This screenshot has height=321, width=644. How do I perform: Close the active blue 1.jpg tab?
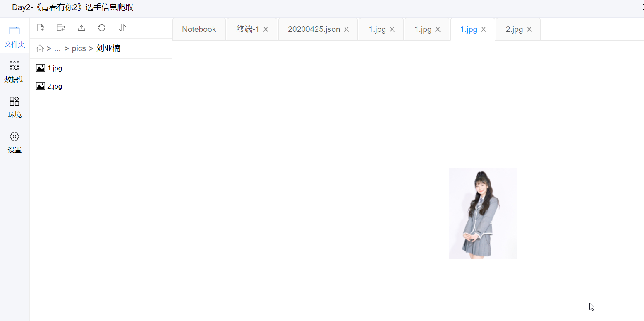coord(484,29)
